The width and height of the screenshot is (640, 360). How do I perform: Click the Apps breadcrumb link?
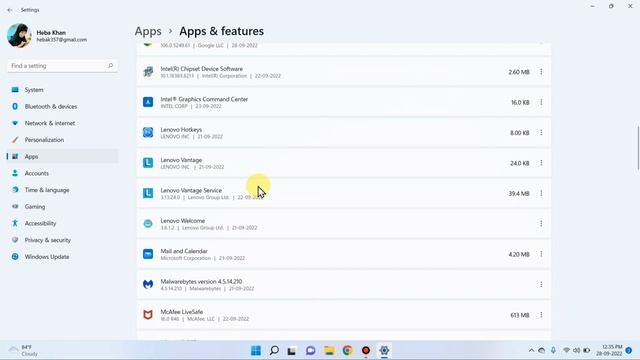pos(148,31)
